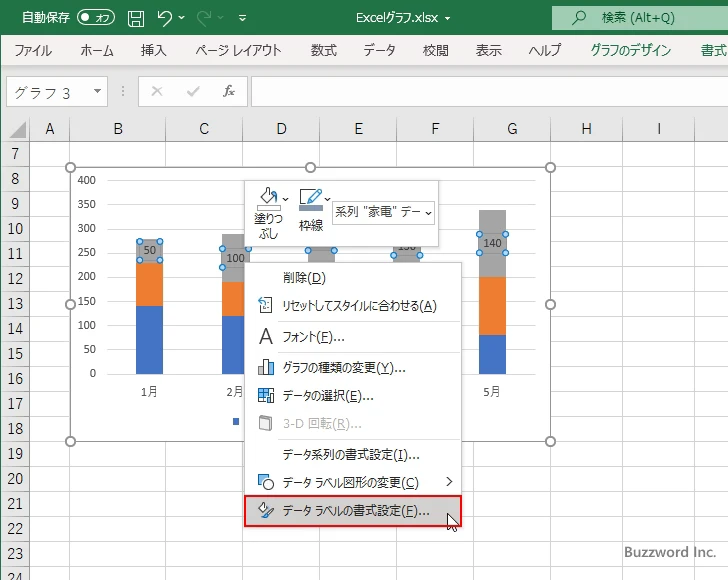The image size is (728, 580).
Task: Click the select data grid icon
Action: click(266, 395)
